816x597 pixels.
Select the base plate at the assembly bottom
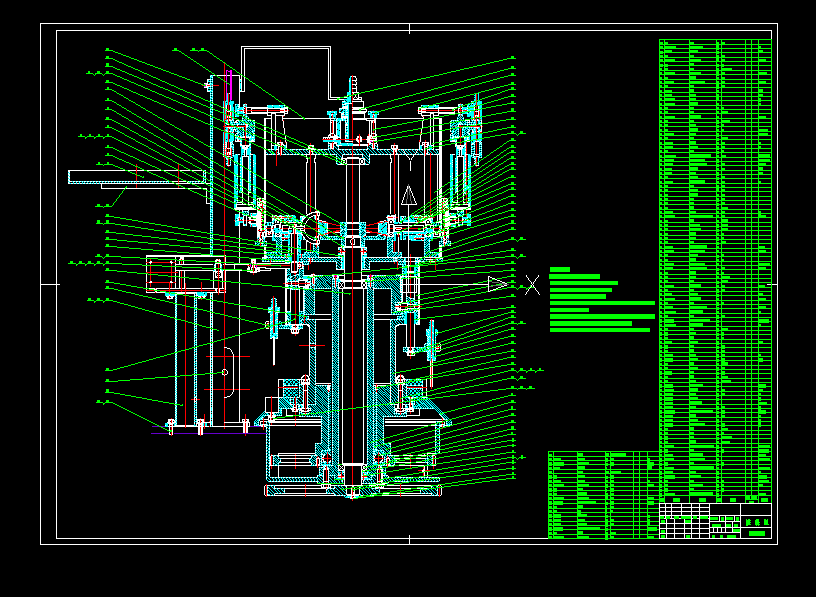(350, 491)
